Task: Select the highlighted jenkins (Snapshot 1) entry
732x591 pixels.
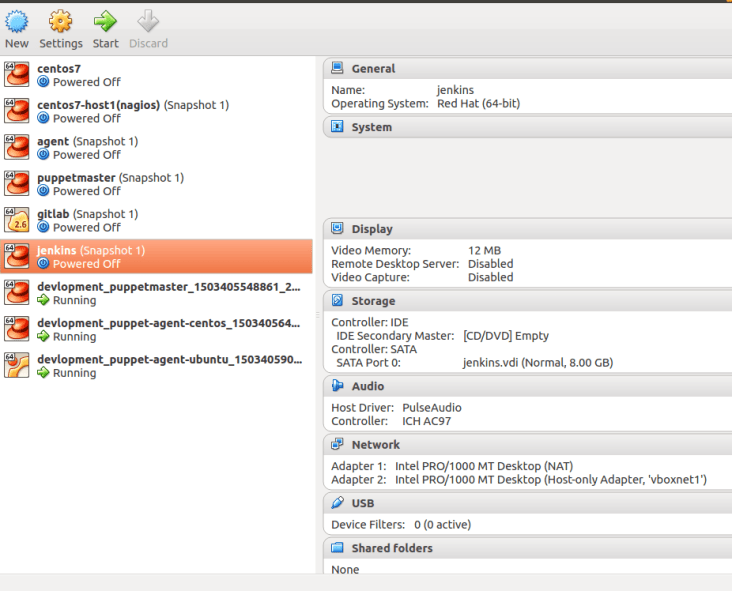Action: click(x=156, y=256)
